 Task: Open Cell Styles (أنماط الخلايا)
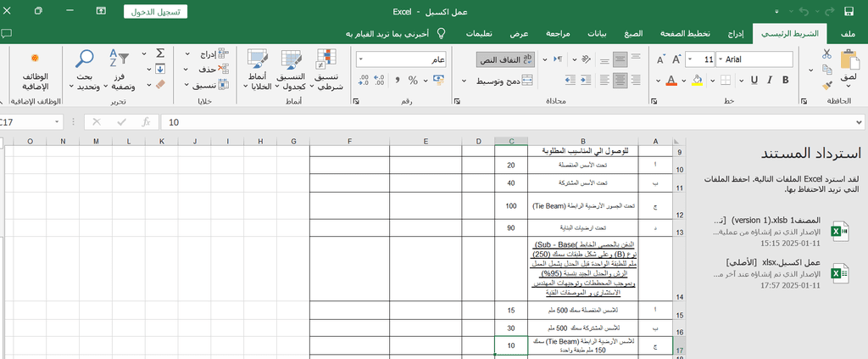click(258, 70)
